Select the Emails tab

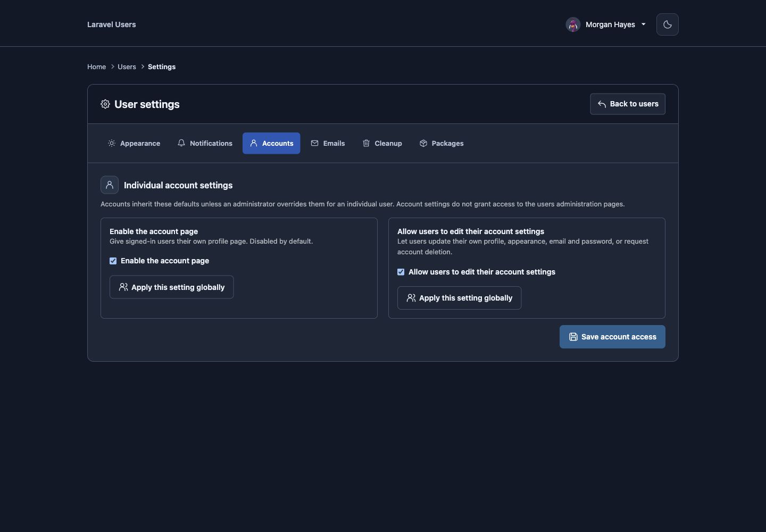coord(328,143)
